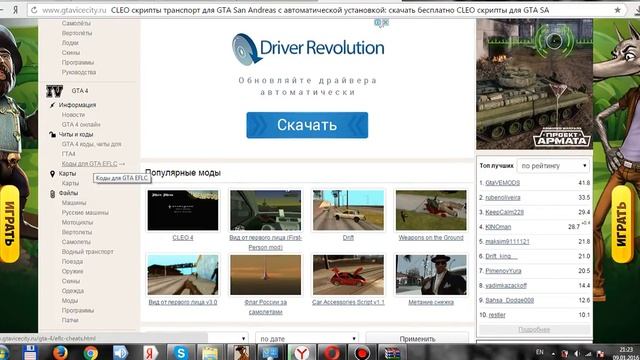This screenshot has width=640, height=360.
Task: Click the browser address bar URL
Action: pos(75,10)
